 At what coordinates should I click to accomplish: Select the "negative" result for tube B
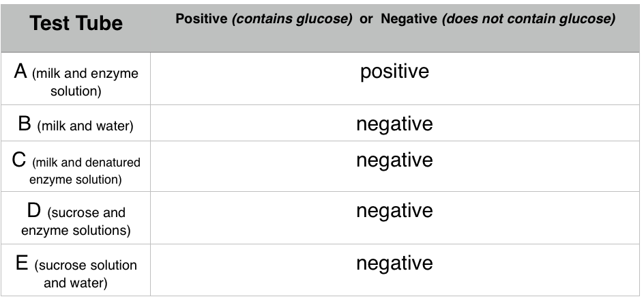pyautogui.click(x=394, y=124)
